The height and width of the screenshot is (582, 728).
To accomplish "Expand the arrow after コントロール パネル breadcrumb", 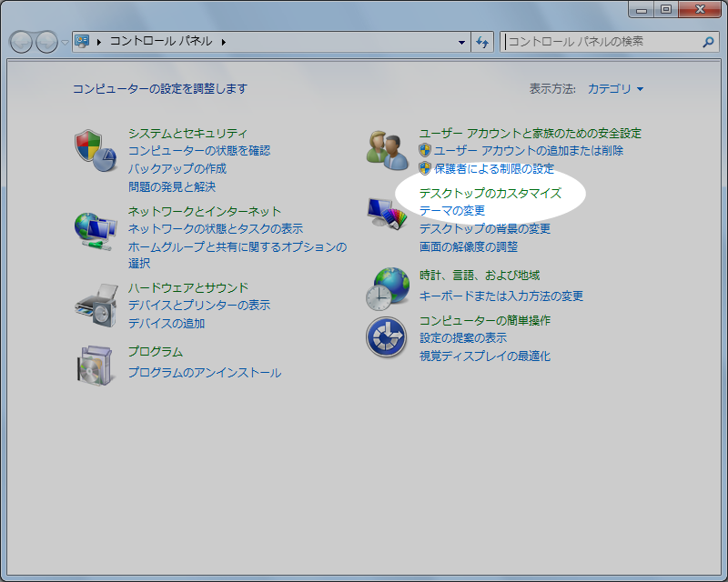I will tap(223, 42).
